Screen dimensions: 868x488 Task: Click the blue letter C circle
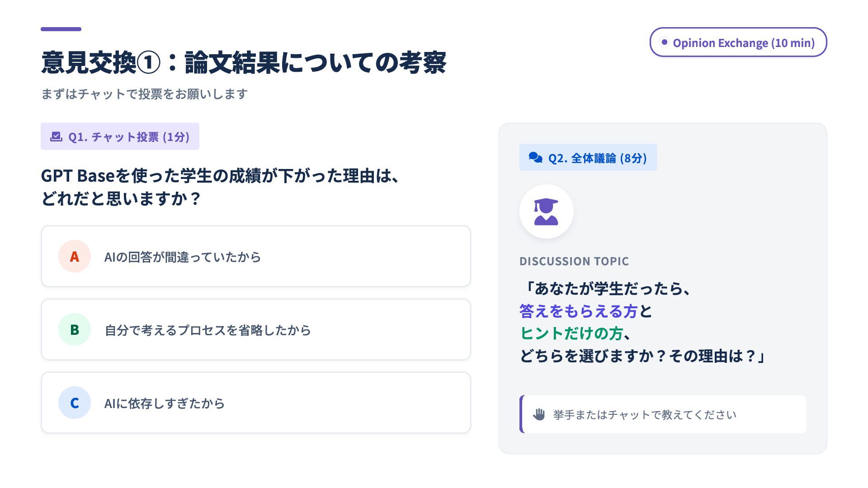tap(75, 403)
